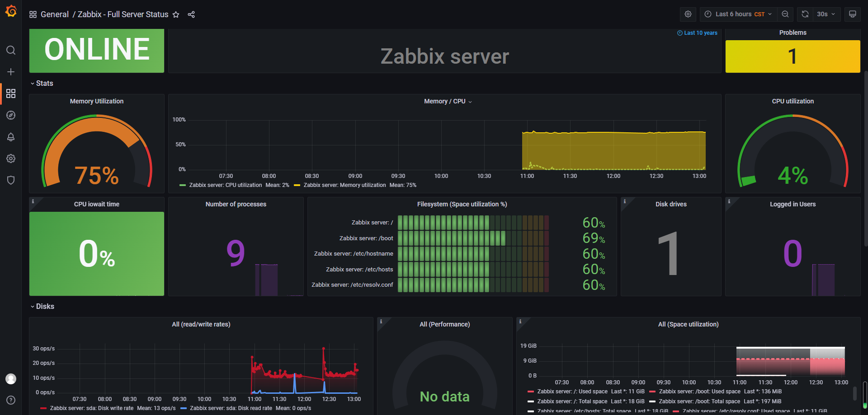The width and height of the screenshot is (868, 415).
Task: Open the dashboard grid icon beside General
Action: pos(33,14)
